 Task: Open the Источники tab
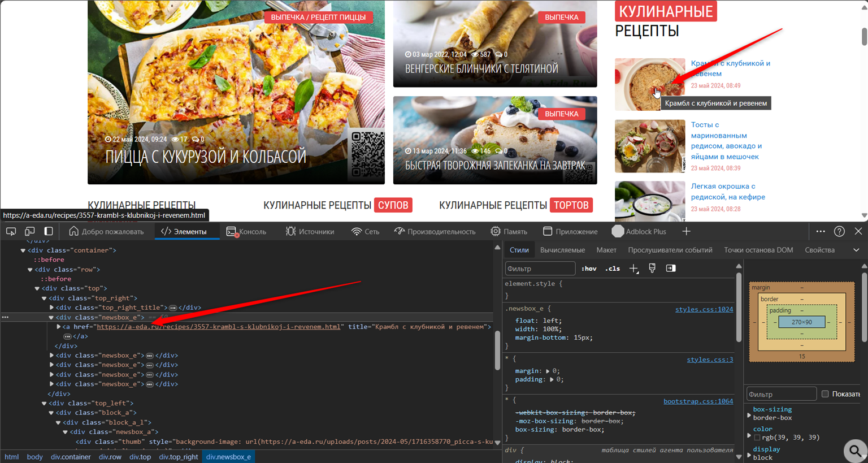(x=310, y=231)
